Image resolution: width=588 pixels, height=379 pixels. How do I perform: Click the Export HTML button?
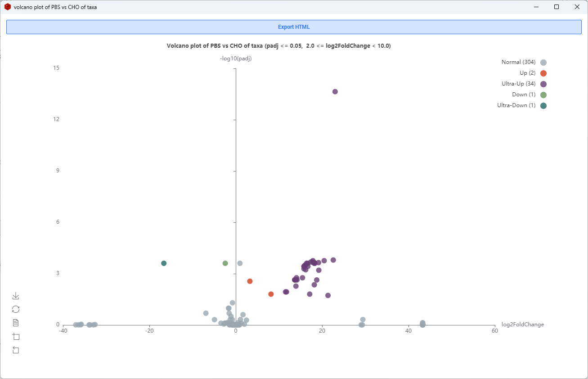pyautogui.click(x=294, y=27)
